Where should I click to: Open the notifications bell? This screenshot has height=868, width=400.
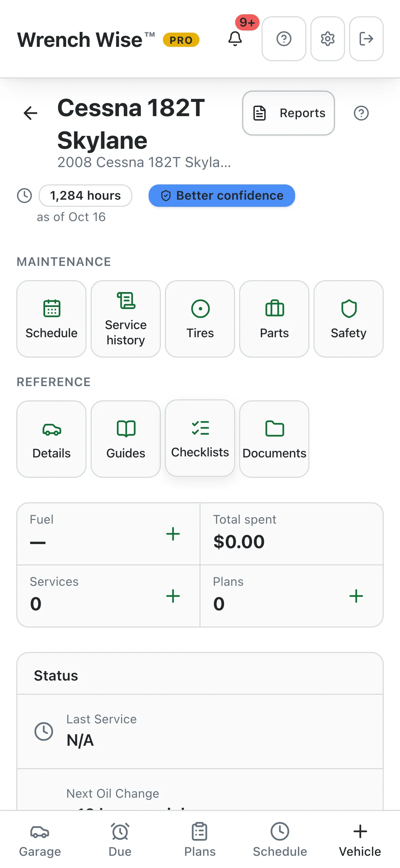pos(235,39)
